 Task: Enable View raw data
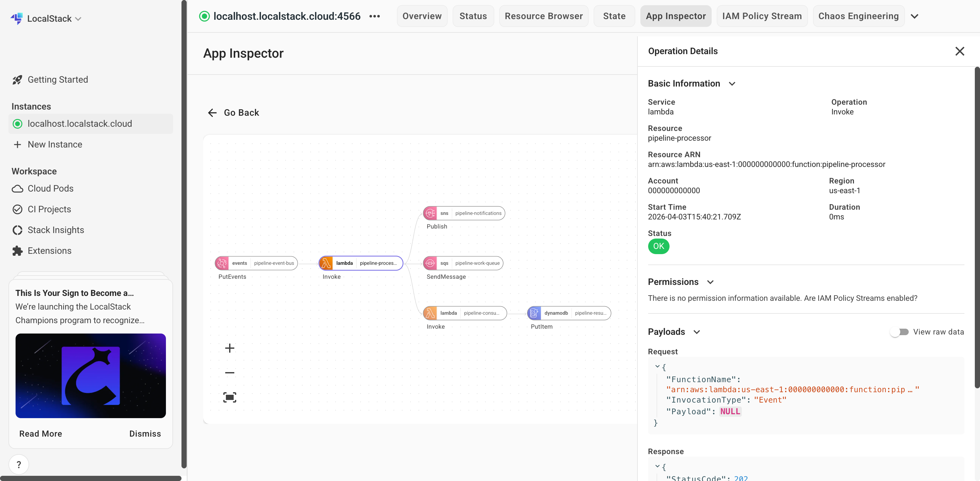click(x=900, y=332)
